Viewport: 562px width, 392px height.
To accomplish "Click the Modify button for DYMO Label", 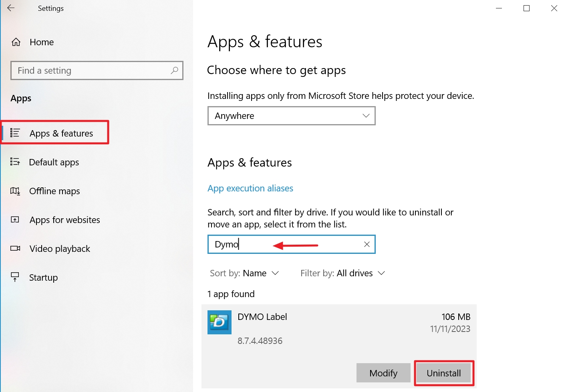I will click(x=383, y=373).
